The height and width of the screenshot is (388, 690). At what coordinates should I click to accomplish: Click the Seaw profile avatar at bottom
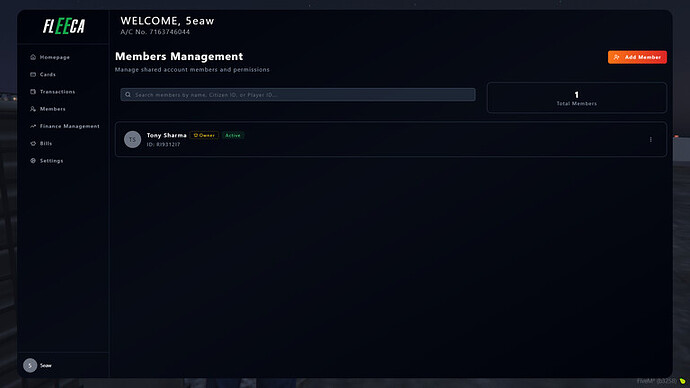point(30,365)
